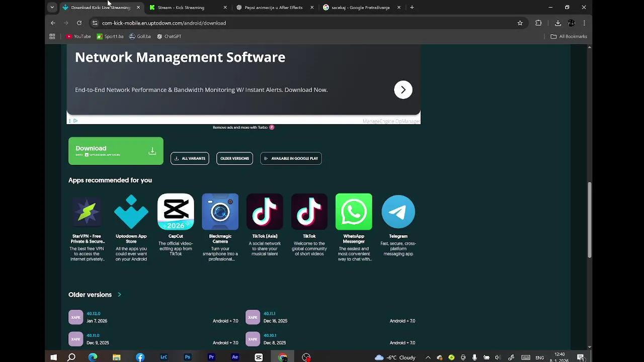Open the ENG language selector

tap(540, 357)
